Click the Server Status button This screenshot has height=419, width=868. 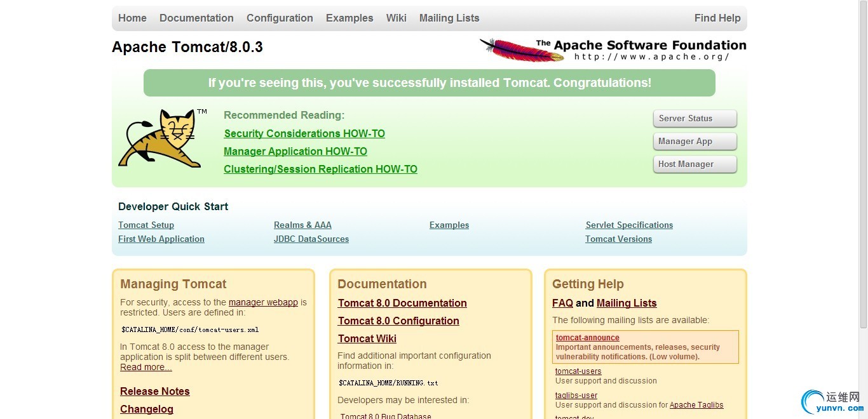pos(695,119)
